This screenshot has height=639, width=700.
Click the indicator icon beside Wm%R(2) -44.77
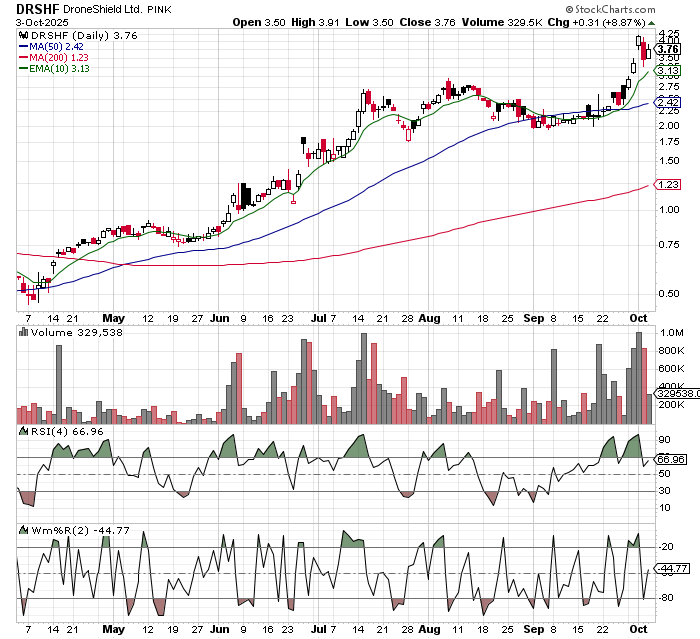[x=24, y=530]
